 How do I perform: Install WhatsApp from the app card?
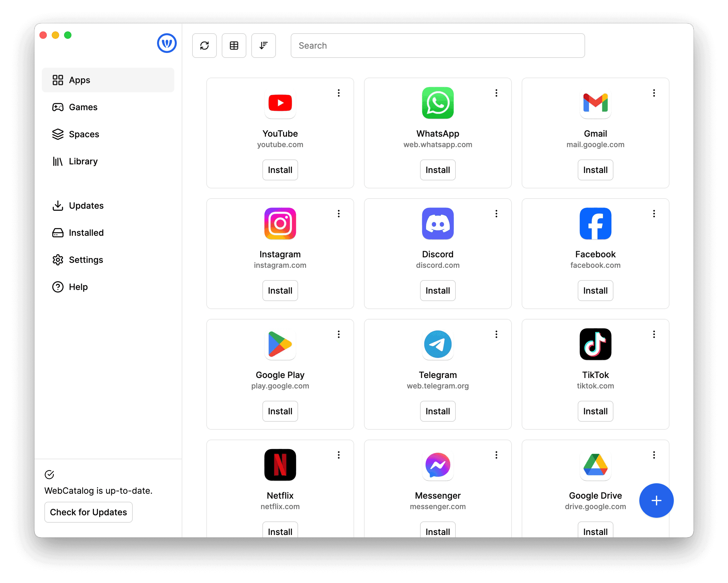(438, 170)
